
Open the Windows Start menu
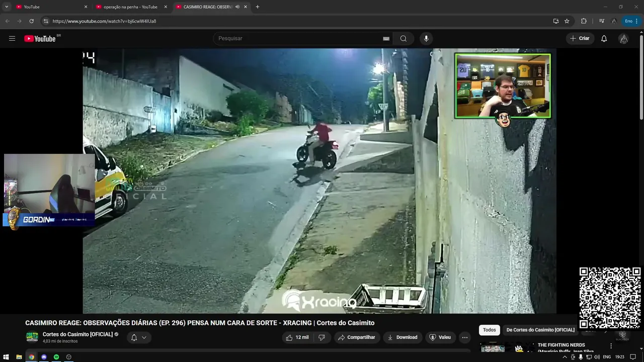click(x=6, y=357)
